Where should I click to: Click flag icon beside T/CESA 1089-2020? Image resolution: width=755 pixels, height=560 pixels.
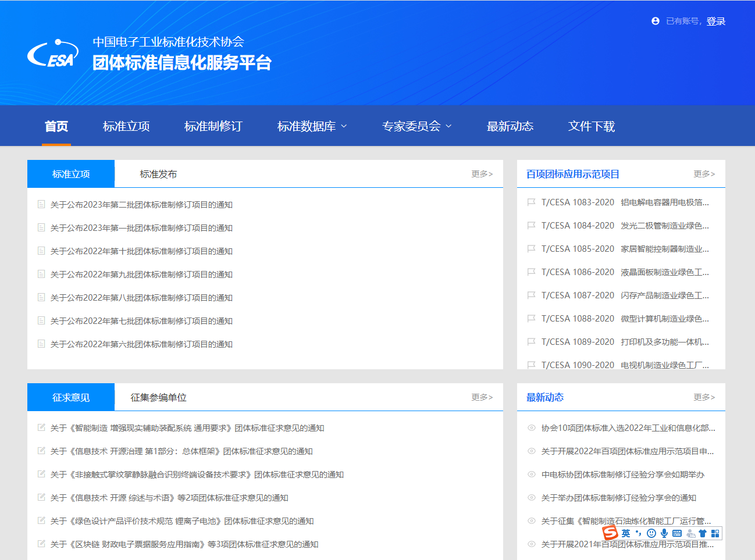point(531,342)
